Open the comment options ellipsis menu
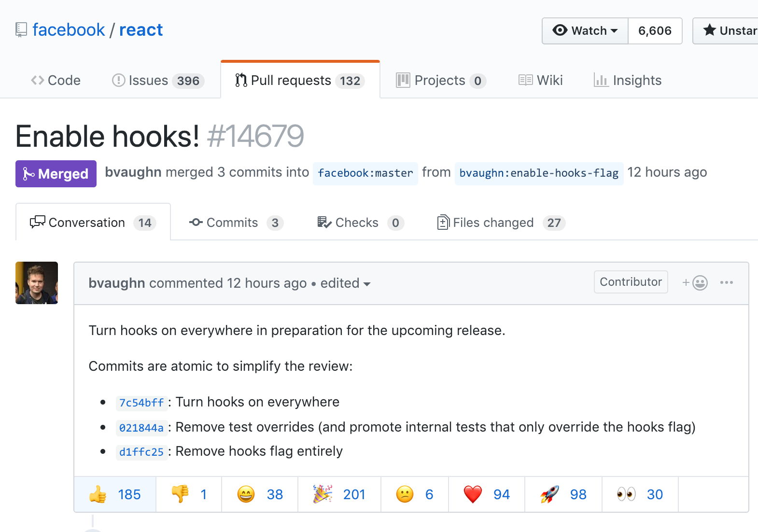Image resolution: width=758 pixels, height=532 pixels. point(727,282)
